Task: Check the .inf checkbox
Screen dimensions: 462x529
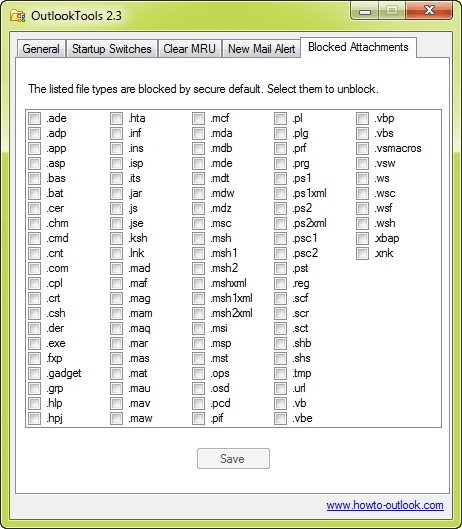Action: (x=116, y=133)
